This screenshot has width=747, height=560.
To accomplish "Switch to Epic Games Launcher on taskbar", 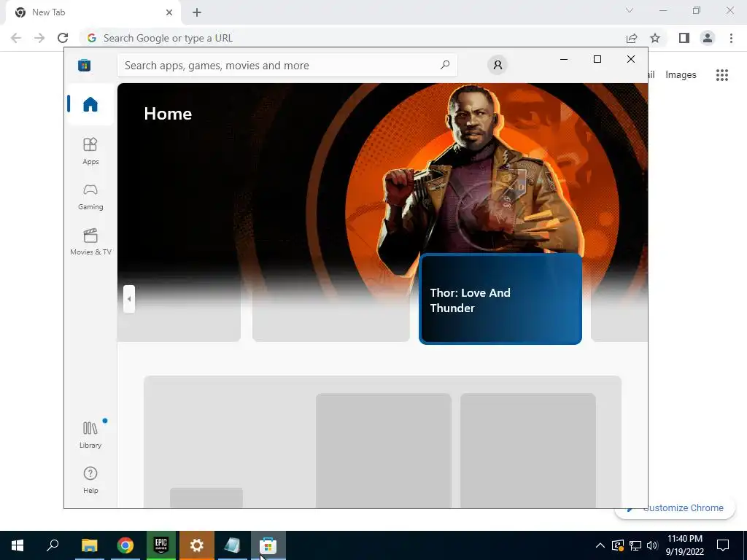I will [x=161, y=545].
